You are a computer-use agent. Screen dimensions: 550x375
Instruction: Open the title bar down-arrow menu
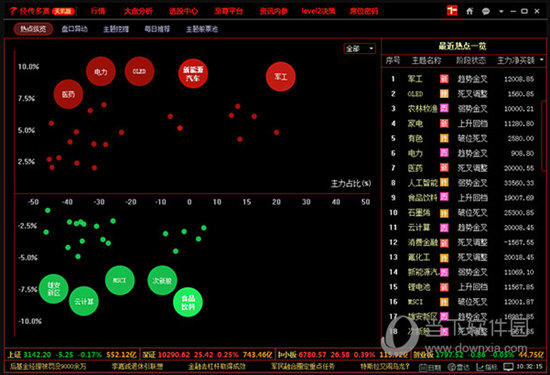[x=501, y=12]
